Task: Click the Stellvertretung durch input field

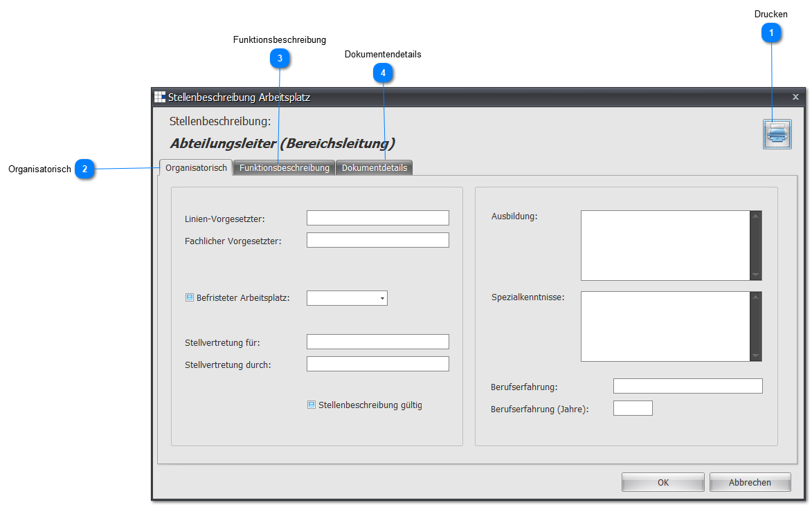Action: pos(377,364)
